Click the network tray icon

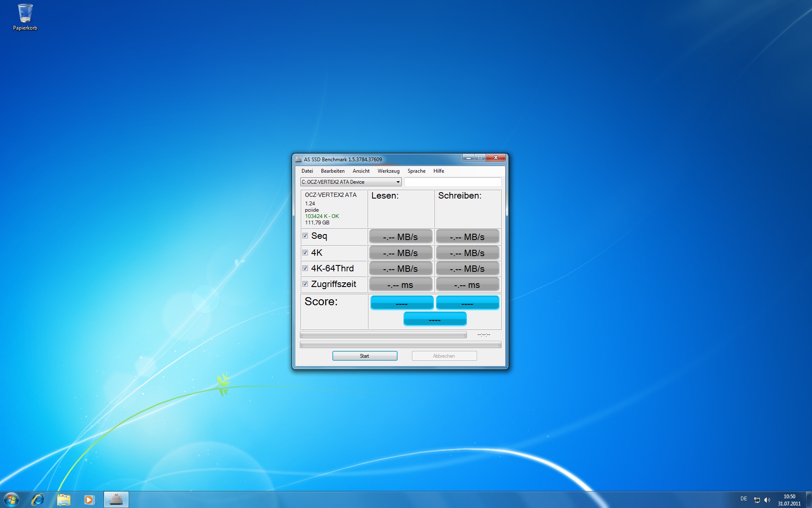coord(757,500)
